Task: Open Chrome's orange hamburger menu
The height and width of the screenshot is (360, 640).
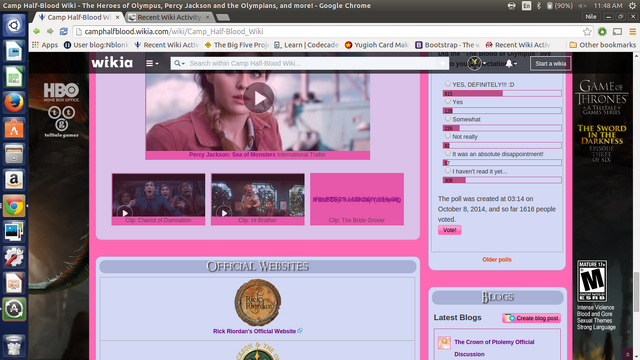Action: [x=633, y=31]
